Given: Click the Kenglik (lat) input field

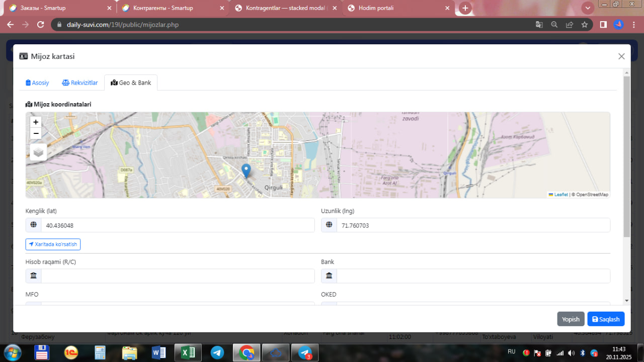Looking at the screenshot, I should pos(177,226).
